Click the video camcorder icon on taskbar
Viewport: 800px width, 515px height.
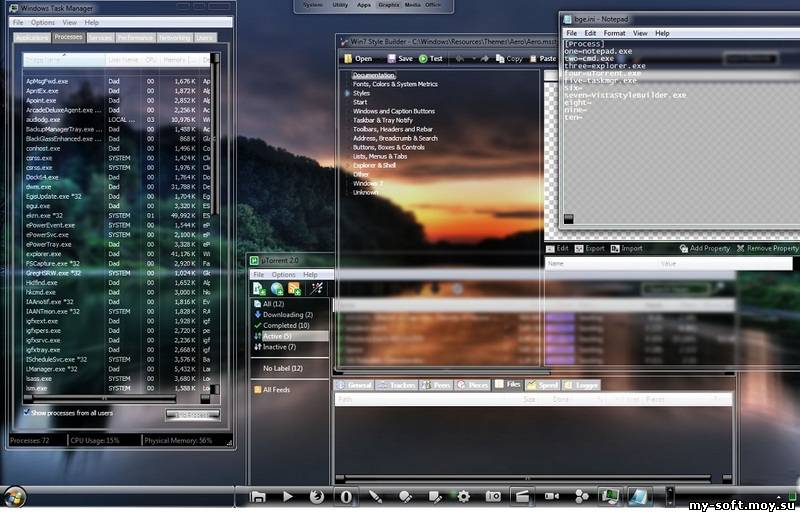[x=552, y=496]
